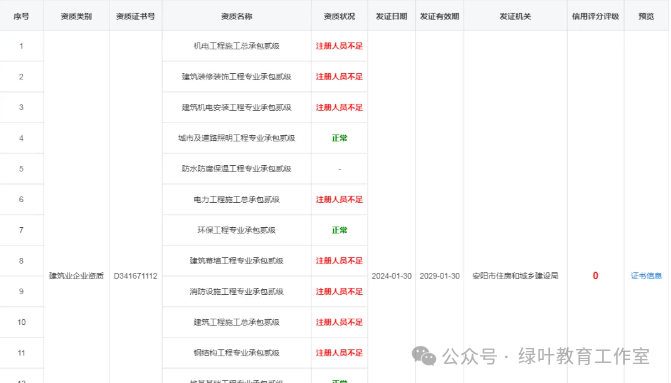Screen dimensions: 671x383
Task: Click the 资质证书号 column header
Action: click(x=135, y=16)
